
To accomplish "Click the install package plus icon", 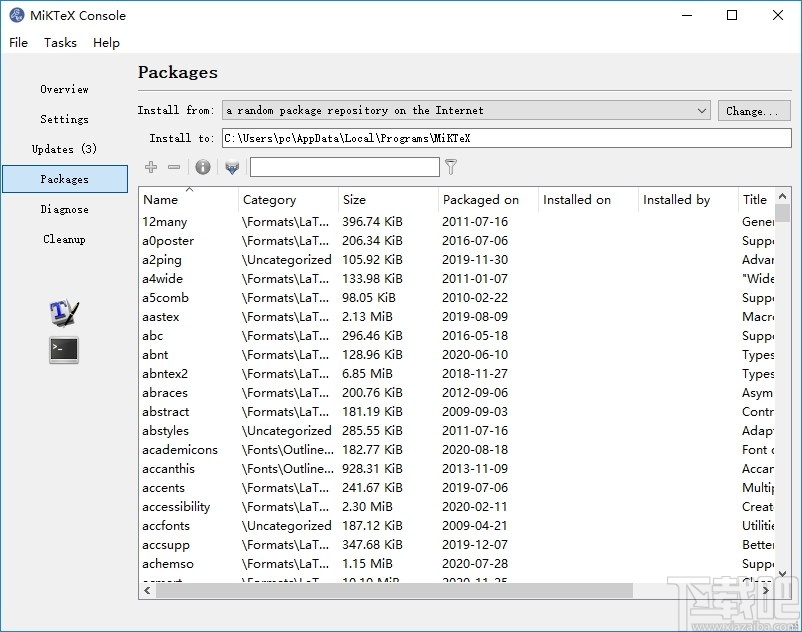I will pyautogui.click(x=151, y=167).
